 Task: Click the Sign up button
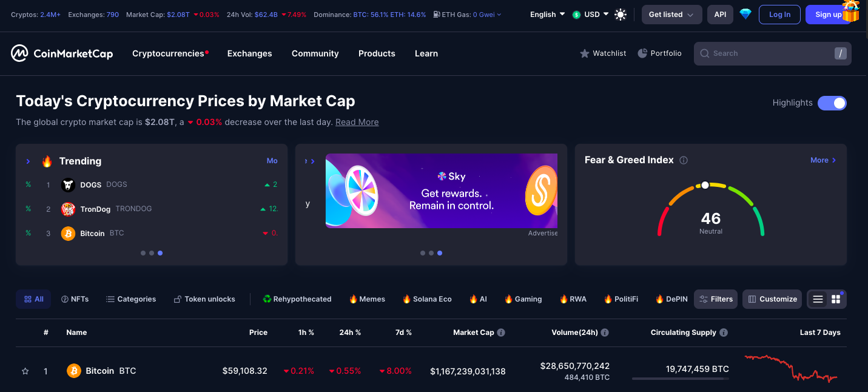coord(829,15)
